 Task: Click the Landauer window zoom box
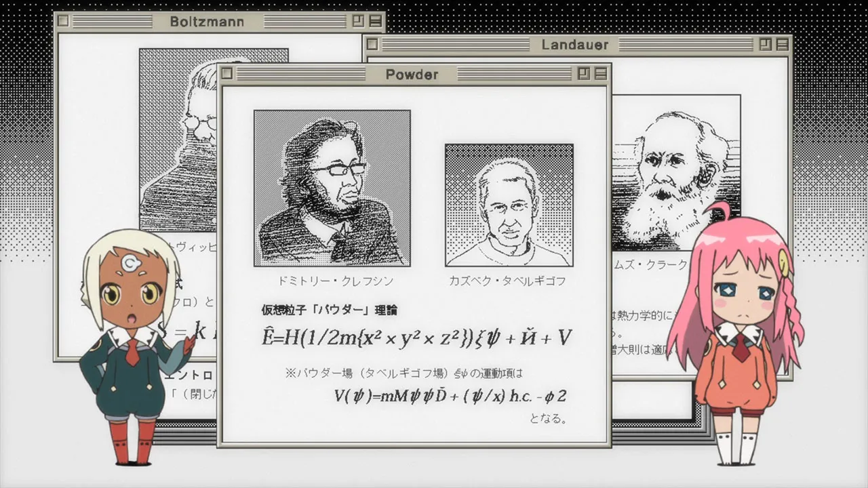(x=765, y=45)
